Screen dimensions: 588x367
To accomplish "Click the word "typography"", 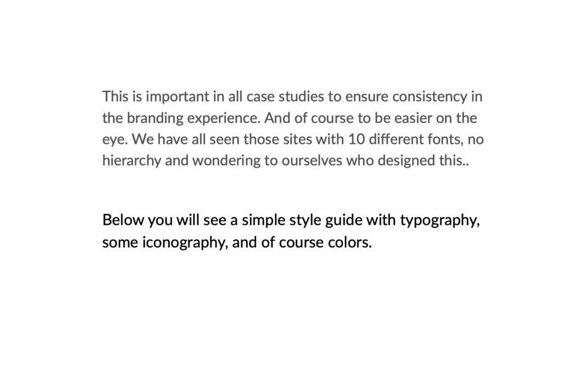I will (x=438, y=220).
